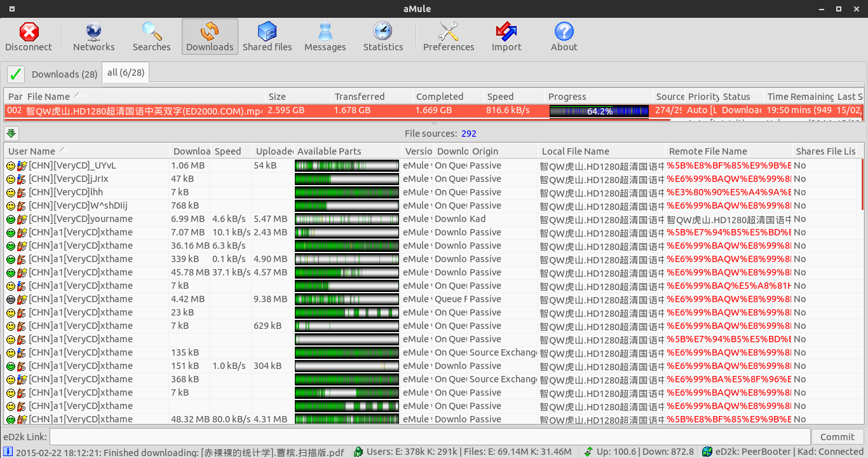Click the eD2k connection globe icon
Image resolution: width=868 pixels, height=458 pixels.
pyautogui.click(x=707, y=452)
